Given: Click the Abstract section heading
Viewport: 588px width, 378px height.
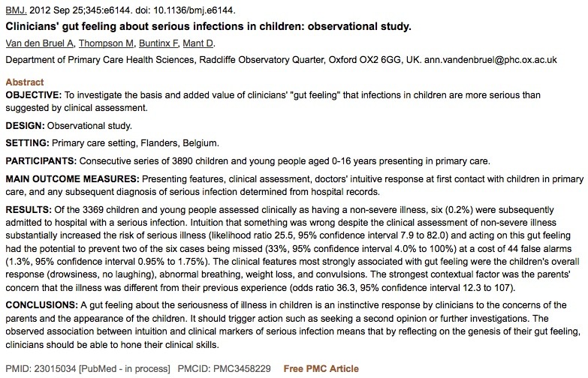Looking at the screenshot, I should point(24,82).
